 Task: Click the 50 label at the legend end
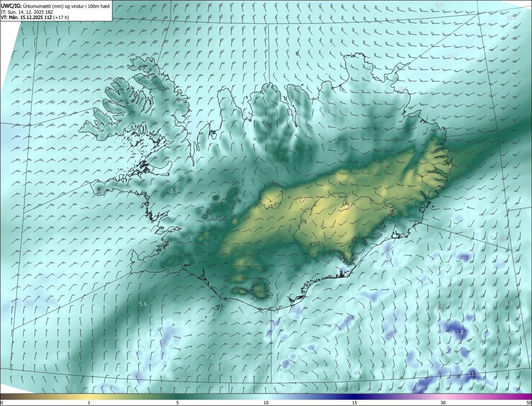[x=528, y=403]
